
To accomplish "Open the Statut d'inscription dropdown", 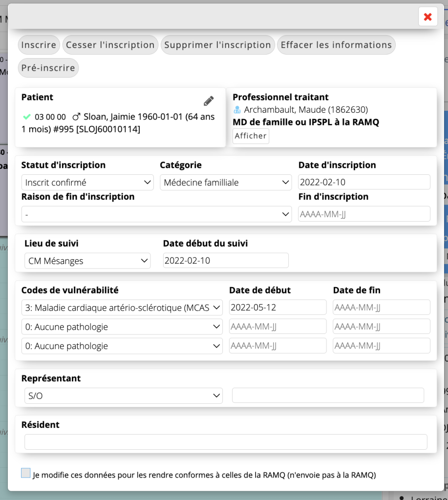I will (x=87, y=183).
